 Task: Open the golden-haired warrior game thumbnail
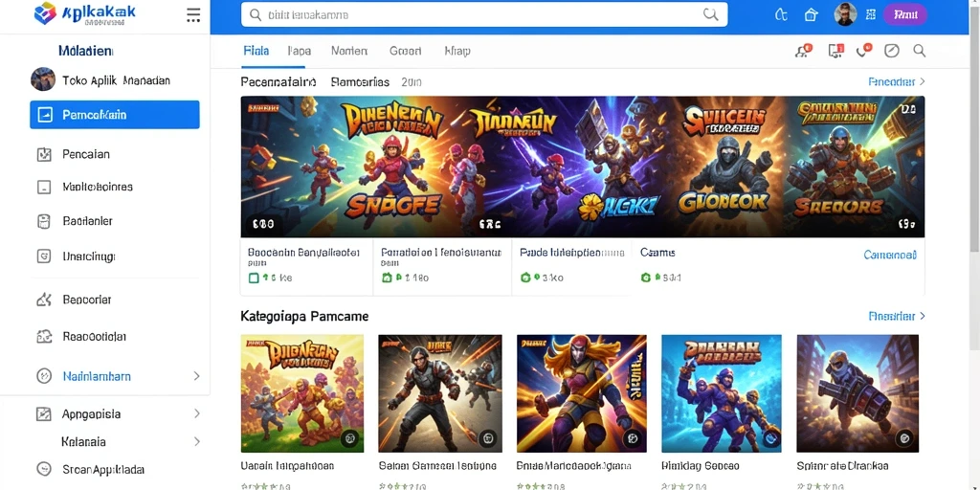(581, 393)
